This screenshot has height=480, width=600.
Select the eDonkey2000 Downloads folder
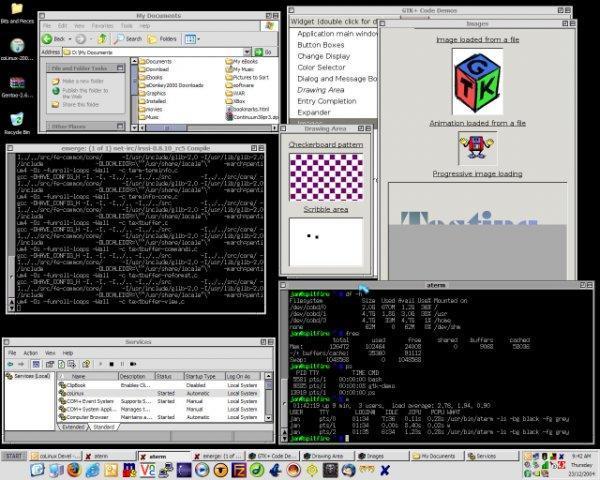[171, 85]
